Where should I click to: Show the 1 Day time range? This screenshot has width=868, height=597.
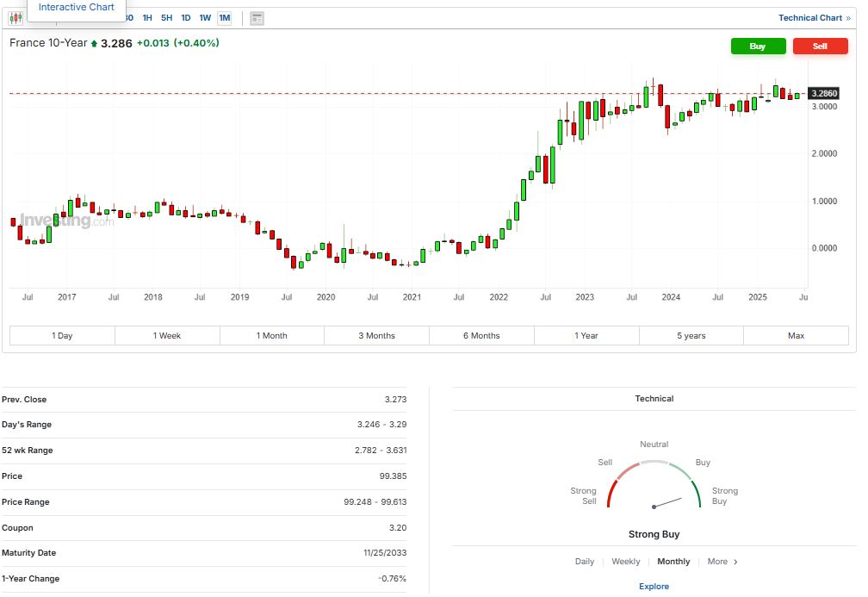click(x=62, y=336)
